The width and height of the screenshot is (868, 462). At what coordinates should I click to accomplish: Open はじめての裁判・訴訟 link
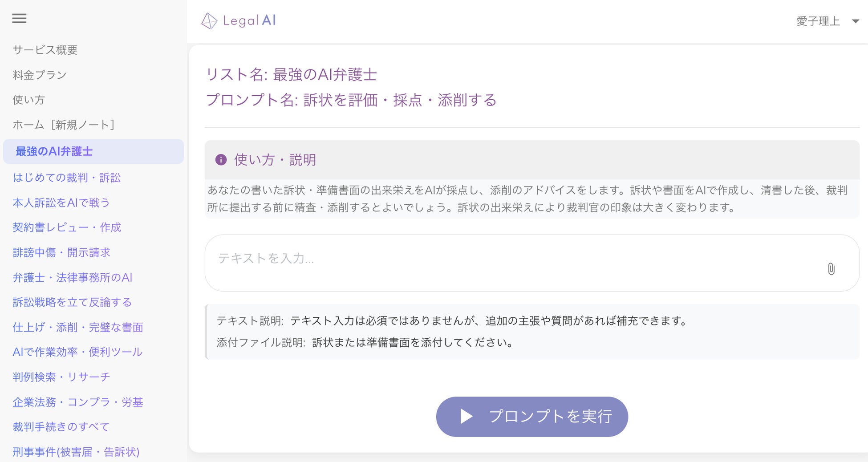(67, 178)
